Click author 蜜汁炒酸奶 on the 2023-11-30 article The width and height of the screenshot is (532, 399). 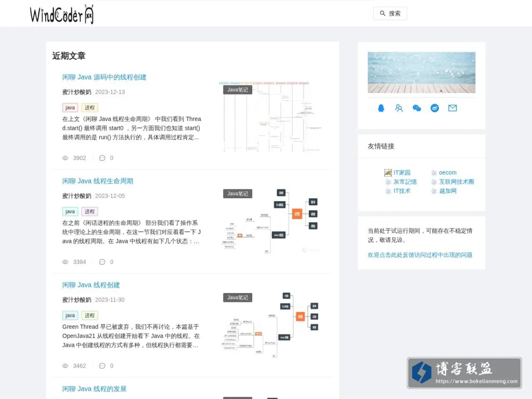[x=77, y=300]
